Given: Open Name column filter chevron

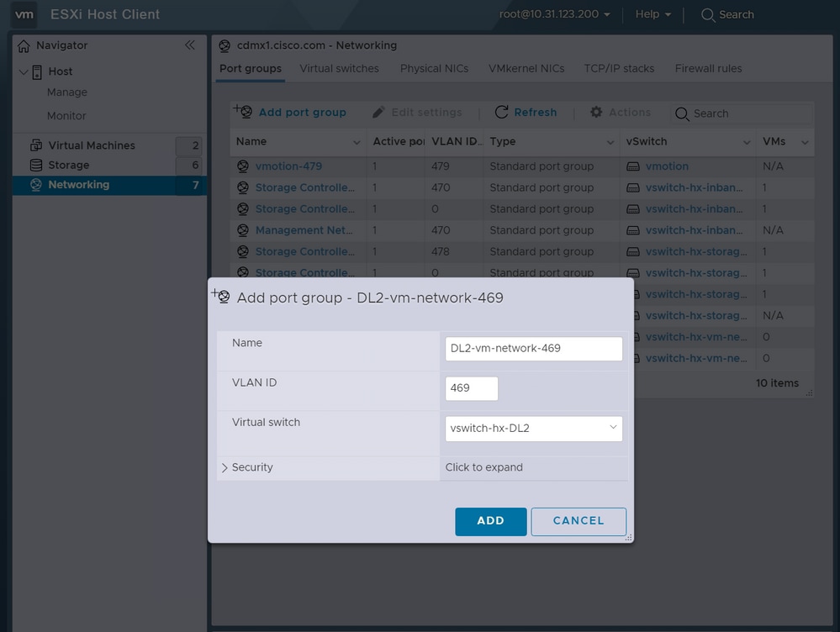Looking at the screenshot, I should (x=357, y=142).
